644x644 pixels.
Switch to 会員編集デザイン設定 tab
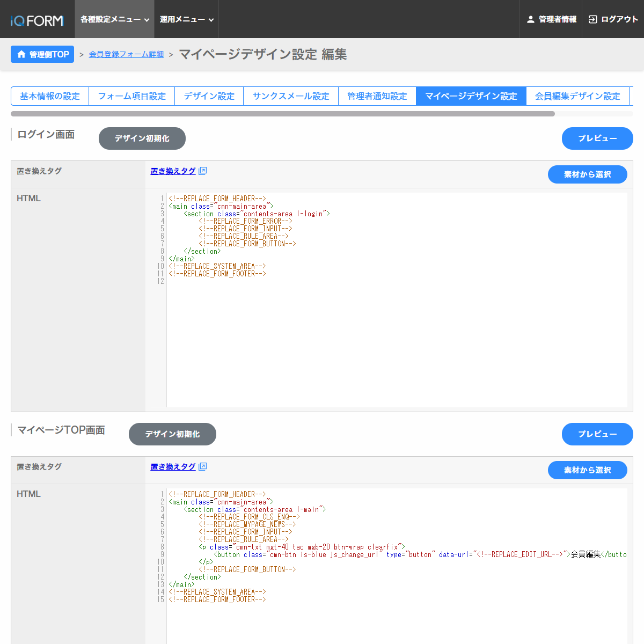point(577,96)
